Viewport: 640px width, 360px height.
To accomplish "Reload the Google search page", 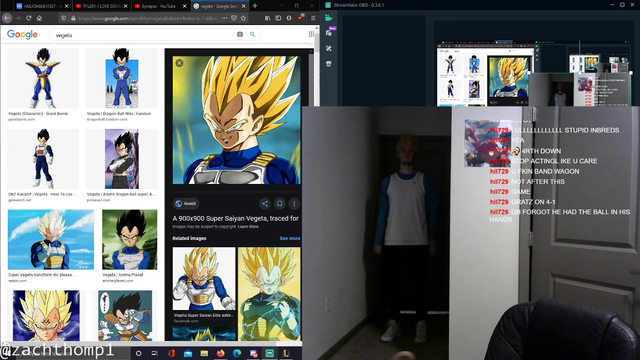I will [29, 18].
